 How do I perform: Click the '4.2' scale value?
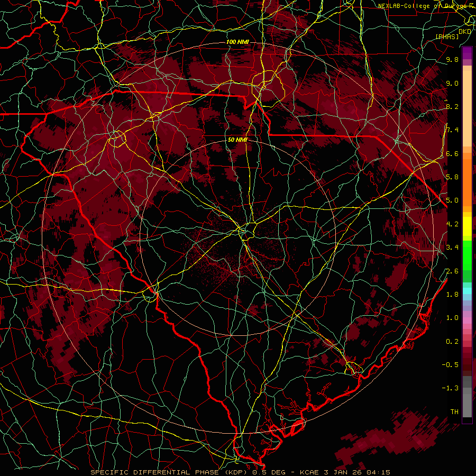pyautogui.click(x=452, y=224)
